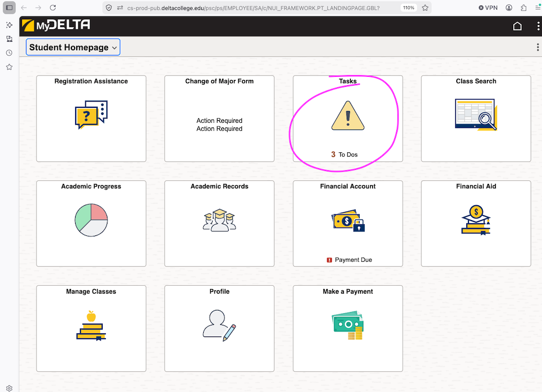542x392 pixels.
Task: Open the header's three-dot actions menu
Action: coord(538,26)
